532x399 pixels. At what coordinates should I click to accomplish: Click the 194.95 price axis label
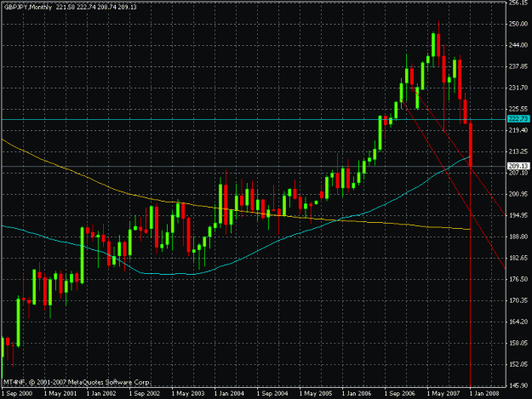click(518, 215)
